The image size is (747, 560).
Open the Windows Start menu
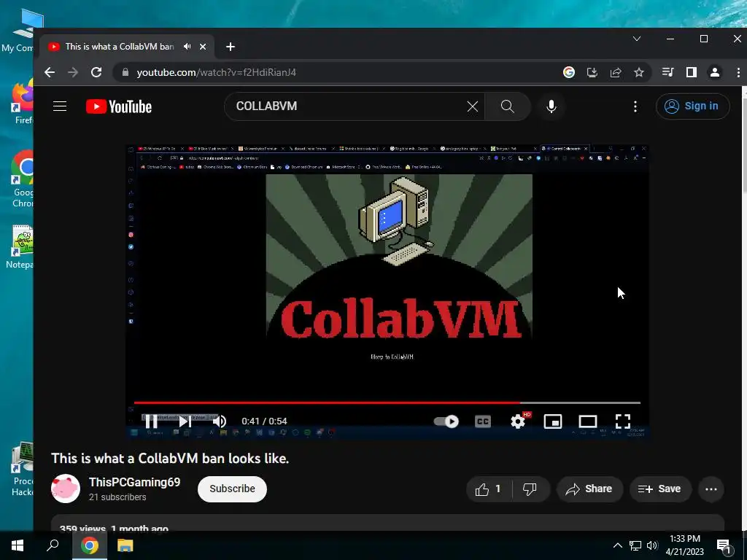[x=18, y=545]
